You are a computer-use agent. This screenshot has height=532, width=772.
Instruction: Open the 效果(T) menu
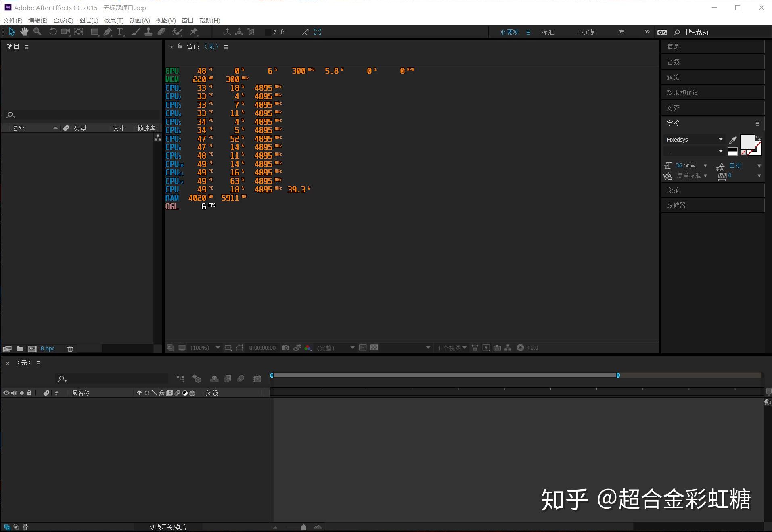pos(114,20)
